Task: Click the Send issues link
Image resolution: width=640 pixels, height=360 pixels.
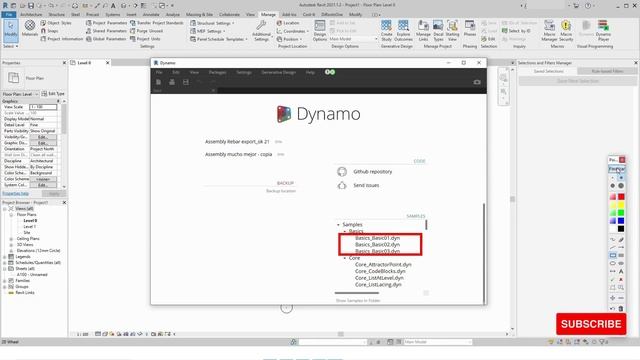Action: (x=366, y=185)
